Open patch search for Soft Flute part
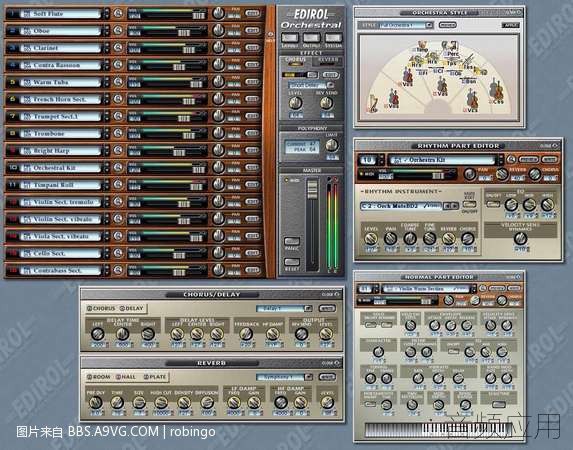 (x=118, y=14)
